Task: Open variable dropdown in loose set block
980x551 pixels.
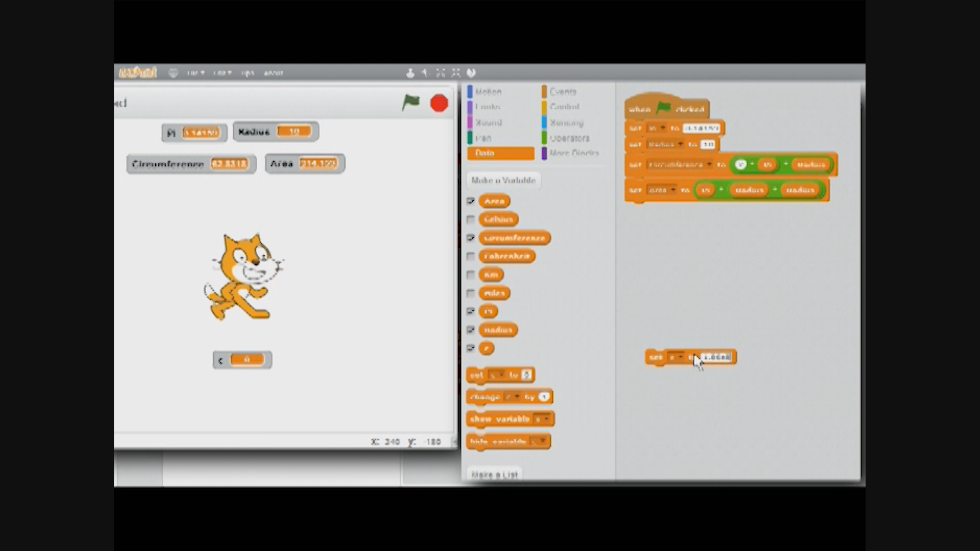Action: point(676,357)
